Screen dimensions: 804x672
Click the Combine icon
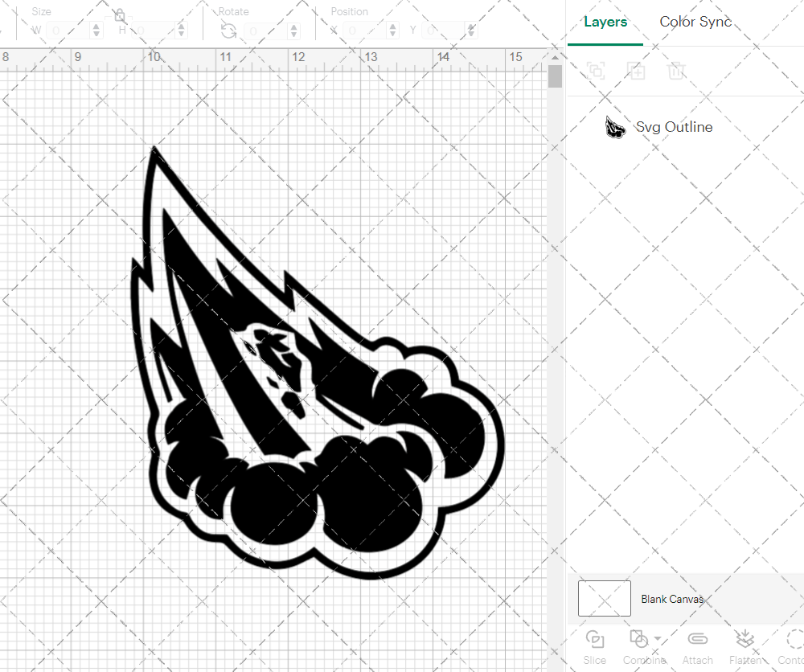pyautogui.click(x=640, y=641)
